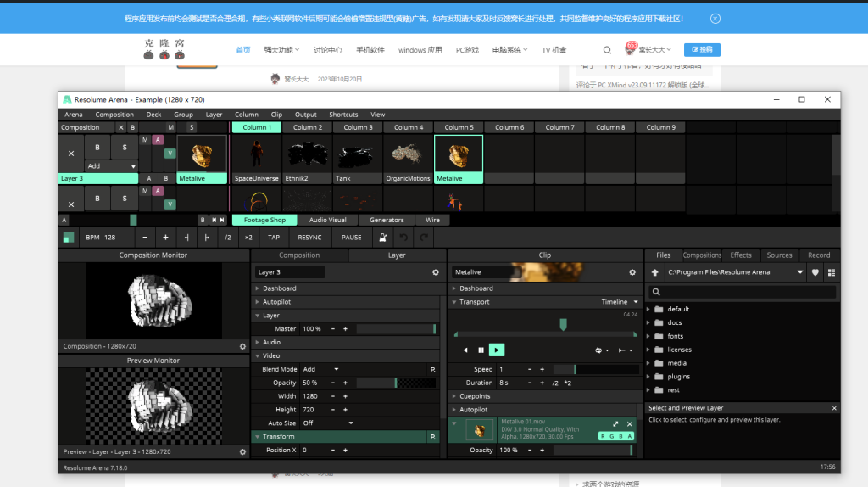Click the RESYNC button
The width and height of the screenshot is (868, 487).
309,238
